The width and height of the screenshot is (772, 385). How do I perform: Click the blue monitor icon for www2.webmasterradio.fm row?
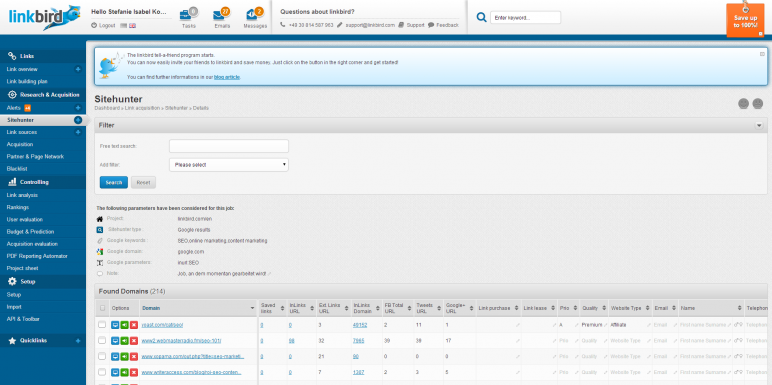(115, 341)
